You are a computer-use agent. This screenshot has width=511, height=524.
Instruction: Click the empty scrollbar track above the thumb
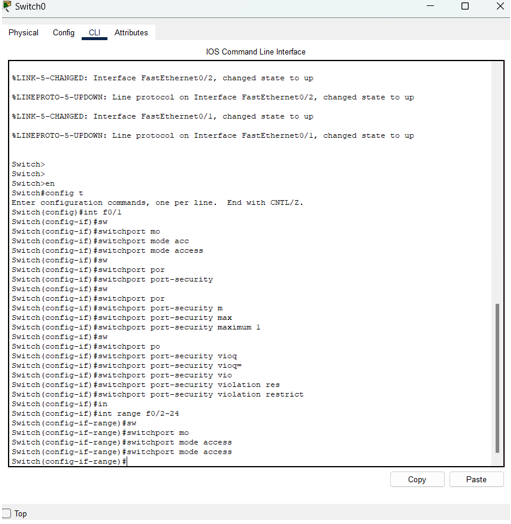497,183
